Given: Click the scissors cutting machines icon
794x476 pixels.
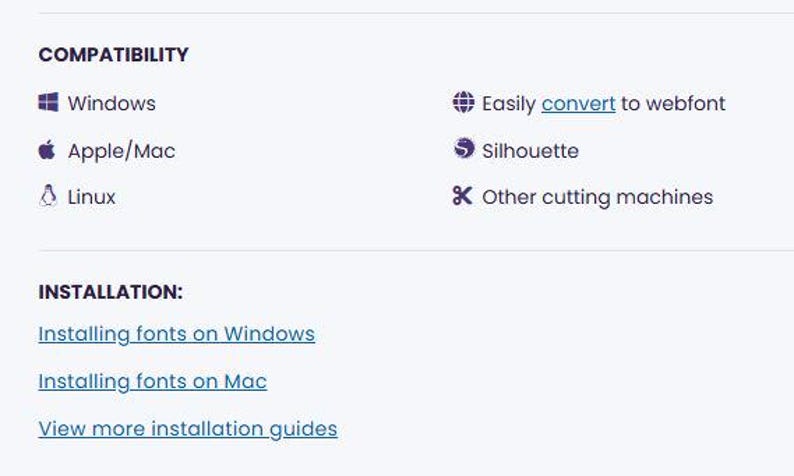Looking at the screenshot, I should tap(462, 195).
